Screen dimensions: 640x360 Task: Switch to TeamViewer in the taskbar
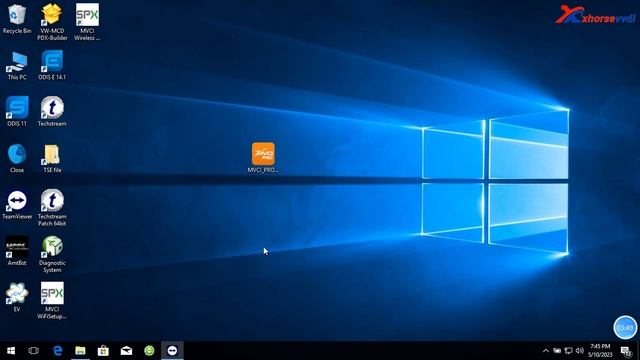[172, 351]
